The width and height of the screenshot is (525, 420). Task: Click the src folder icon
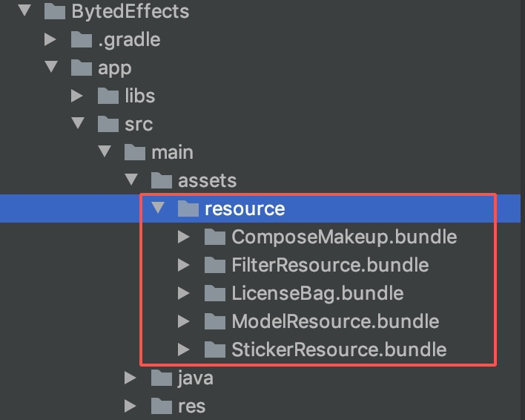[x=108, y=124]
